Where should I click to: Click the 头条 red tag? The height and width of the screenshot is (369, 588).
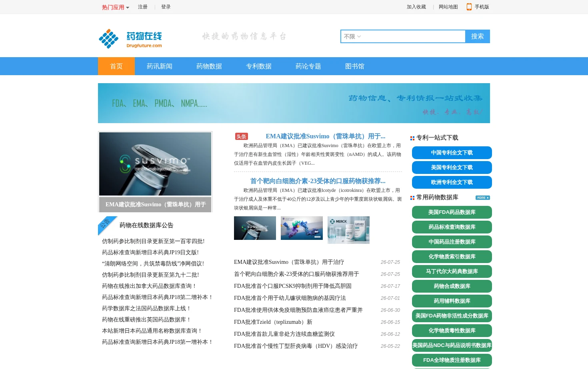coord(242,136)
